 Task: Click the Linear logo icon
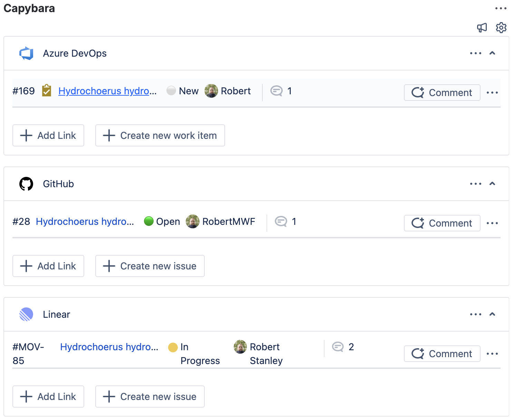click(x=26, y=314)
